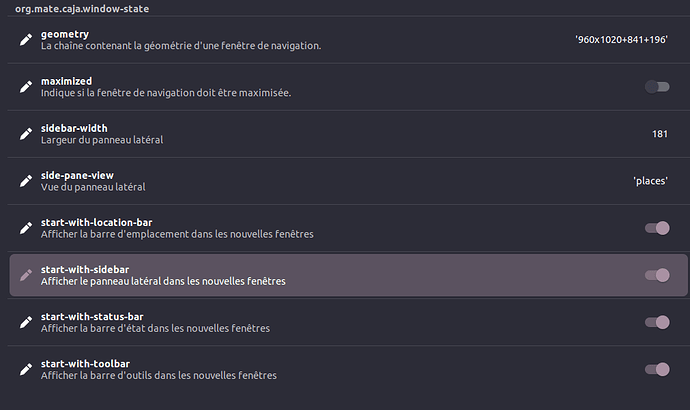Click the sidebar-width value 181
Viewport: 690px width, 410px height.
[660, 134]
